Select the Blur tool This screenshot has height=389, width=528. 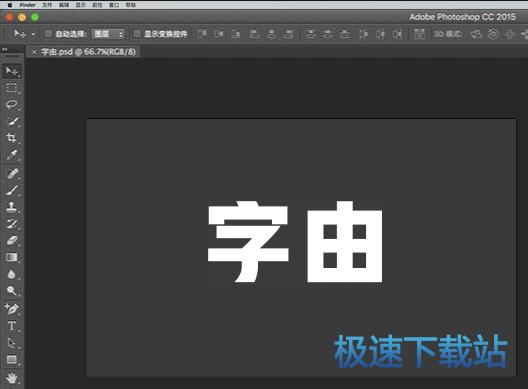point(12,274)
